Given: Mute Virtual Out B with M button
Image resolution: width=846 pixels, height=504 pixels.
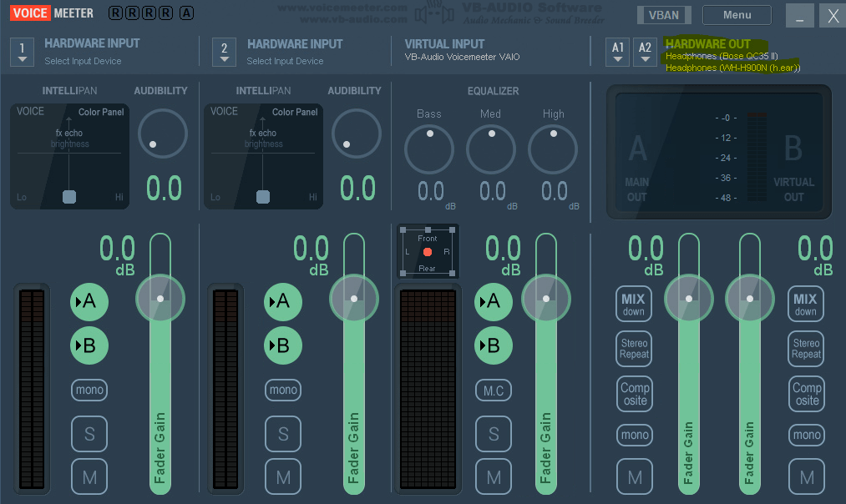Looking at the screenshot, I should [807, 477].
